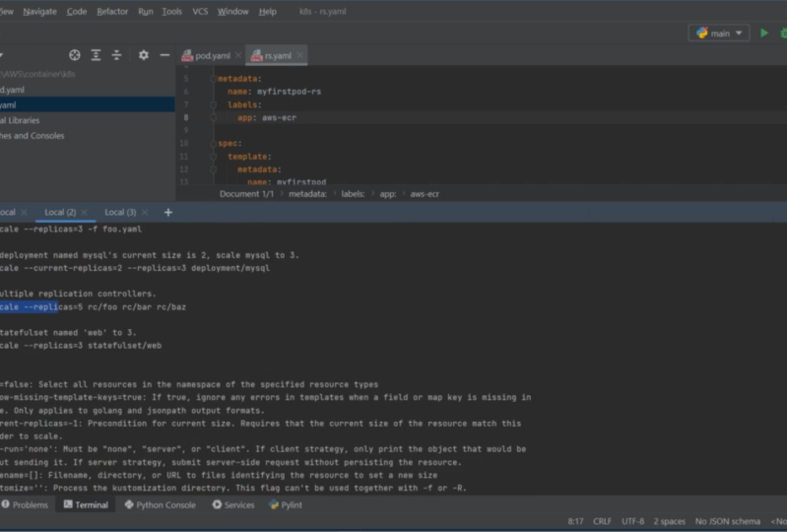787x532 pixels.
Task: Open the Refactor menu
Action: 112,11
